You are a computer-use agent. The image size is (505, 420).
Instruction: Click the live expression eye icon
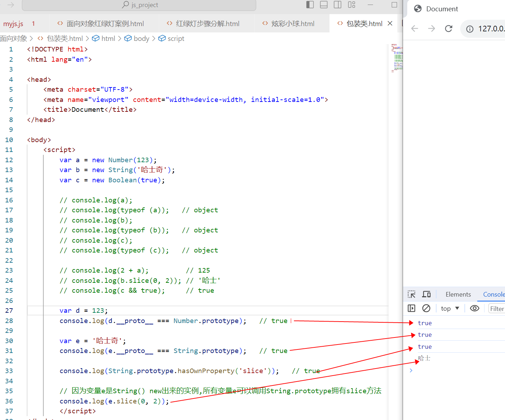(x=475, y=308)
